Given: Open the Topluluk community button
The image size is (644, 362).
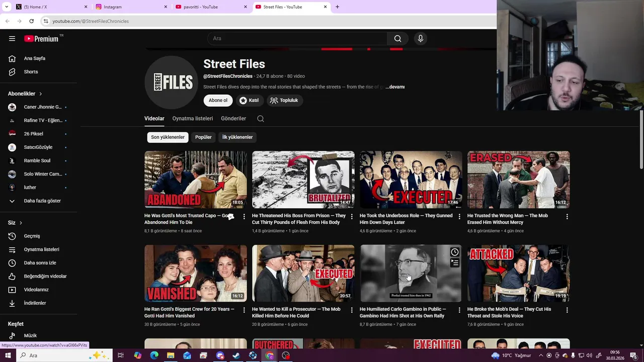Looking at the screenshot, I should pyautogui.click(x=284, y=101).
